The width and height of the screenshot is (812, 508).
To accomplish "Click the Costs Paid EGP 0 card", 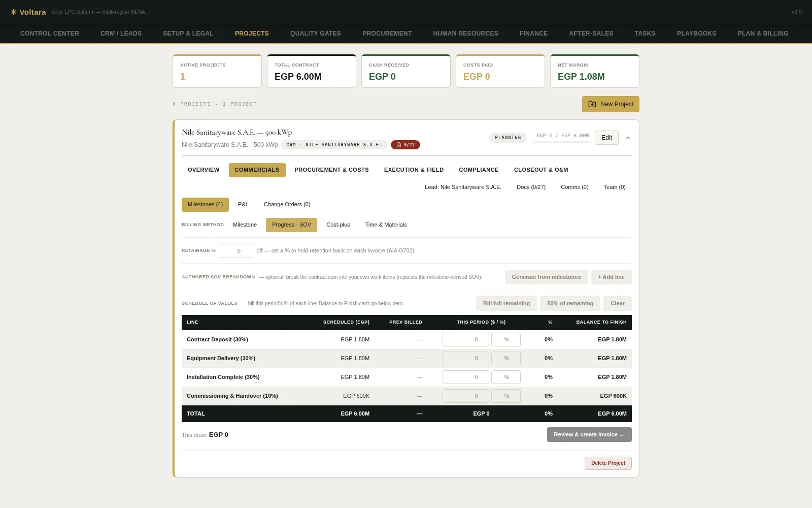I will [500, 71].
